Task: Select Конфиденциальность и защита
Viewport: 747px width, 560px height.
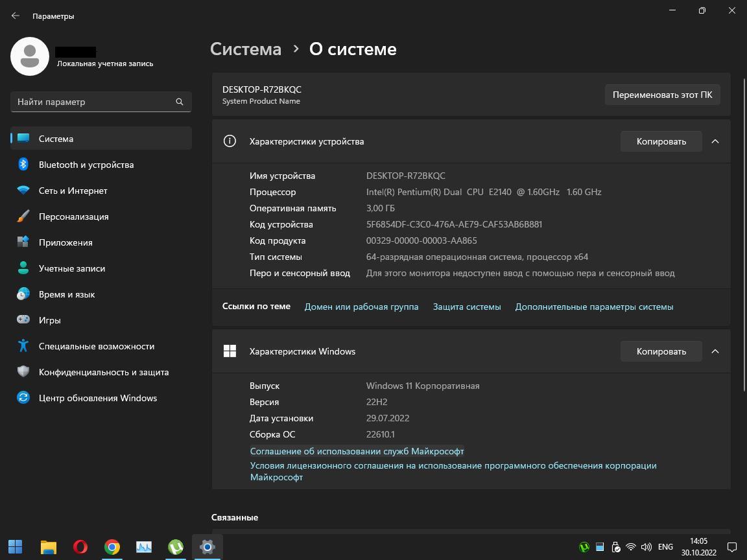Action: click(x=101, y=373)
